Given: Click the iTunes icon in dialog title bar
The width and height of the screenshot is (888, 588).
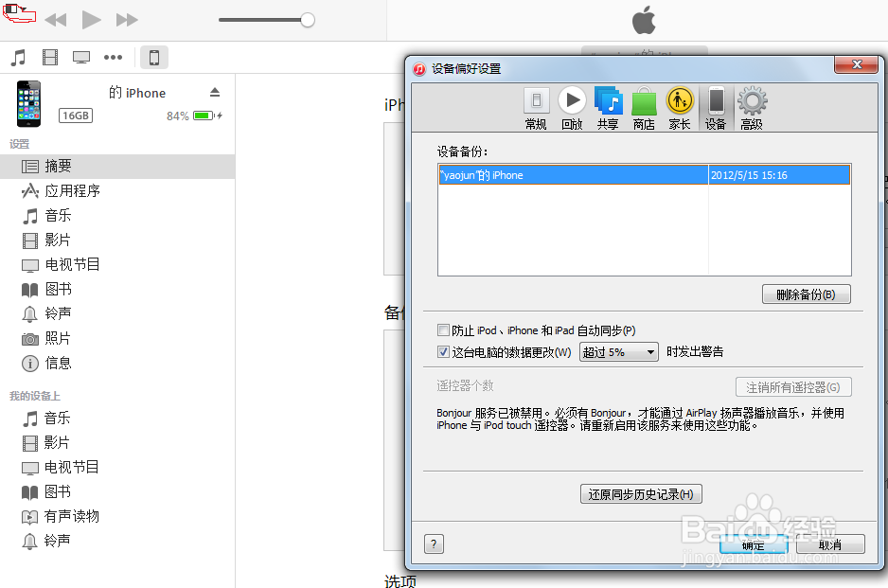Looking at the screenshot, I should point(419,69).
